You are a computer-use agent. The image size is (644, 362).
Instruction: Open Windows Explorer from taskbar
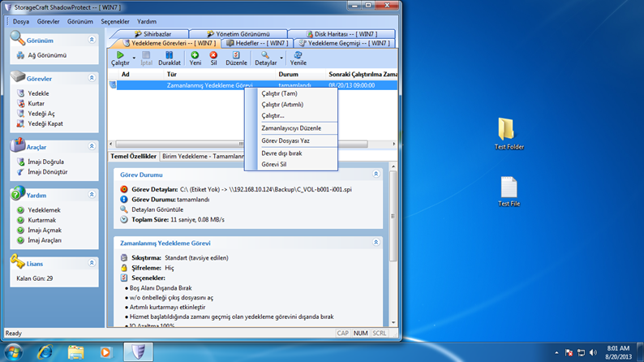pos(75,352)
